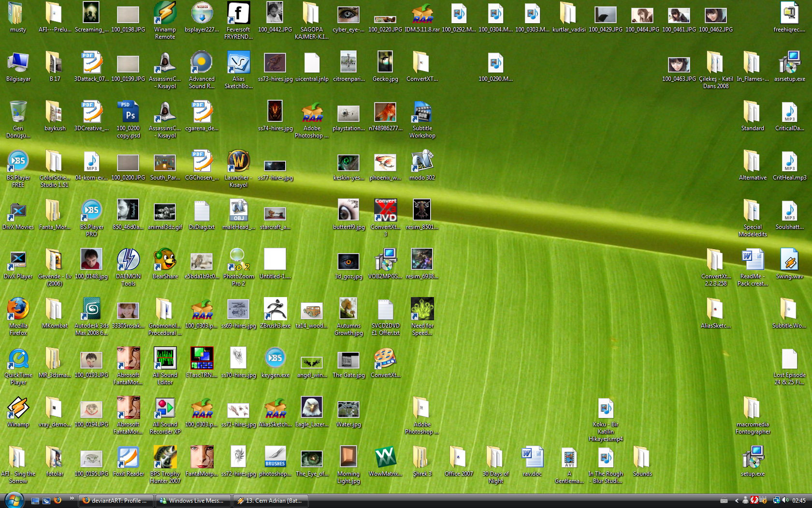Open the DivX Movies shortcut

pos(18,214)
